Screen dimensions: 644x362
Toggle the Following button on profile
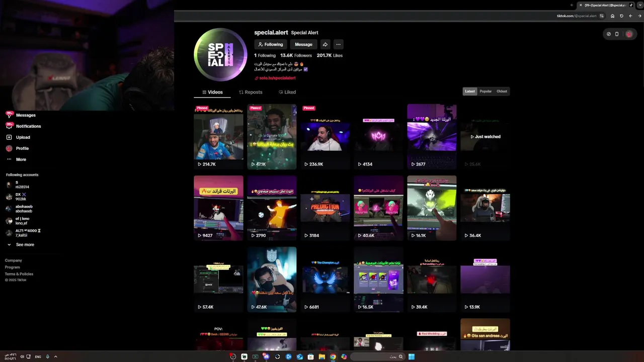click(271, 44)
